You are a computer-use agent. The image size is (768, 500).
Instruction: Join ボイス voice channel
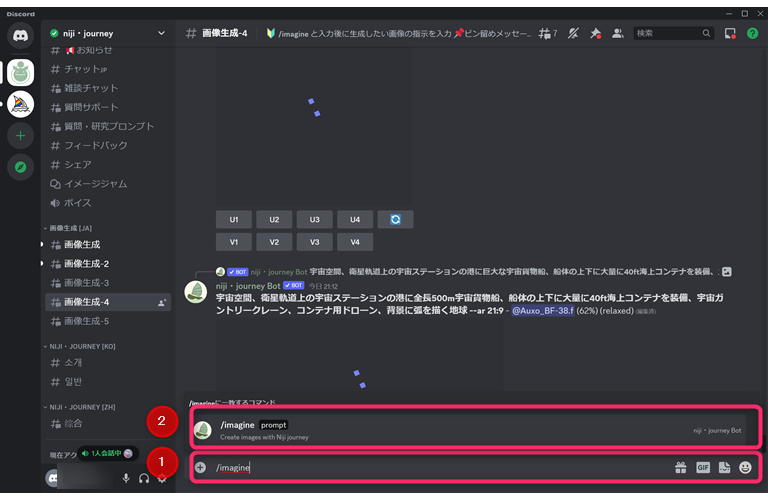(108, 203)
